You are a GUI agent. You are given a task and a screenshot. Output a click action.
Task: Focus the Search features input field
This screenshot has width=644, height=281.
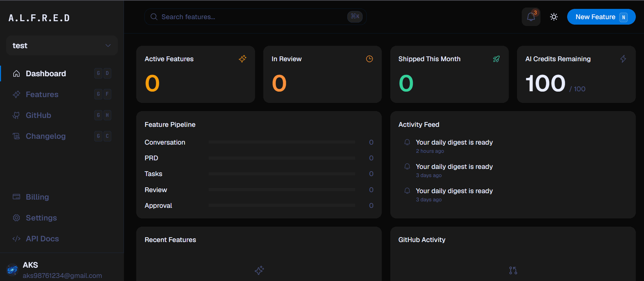tap(255, 17)
